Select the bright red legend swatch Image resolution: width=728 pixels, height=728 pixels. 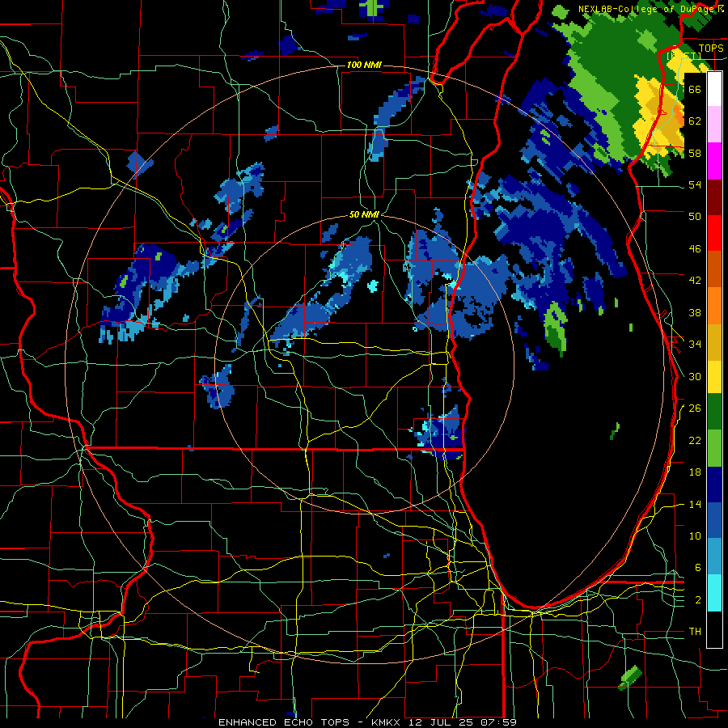pyautogui.click(x=714, y=233)
